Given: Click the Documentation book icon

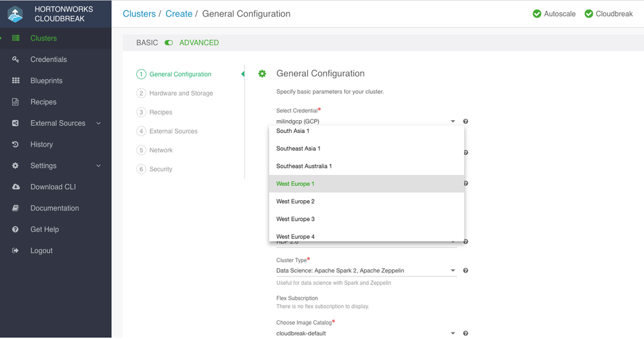Looking at the screenshot, I should coord(15,208).
